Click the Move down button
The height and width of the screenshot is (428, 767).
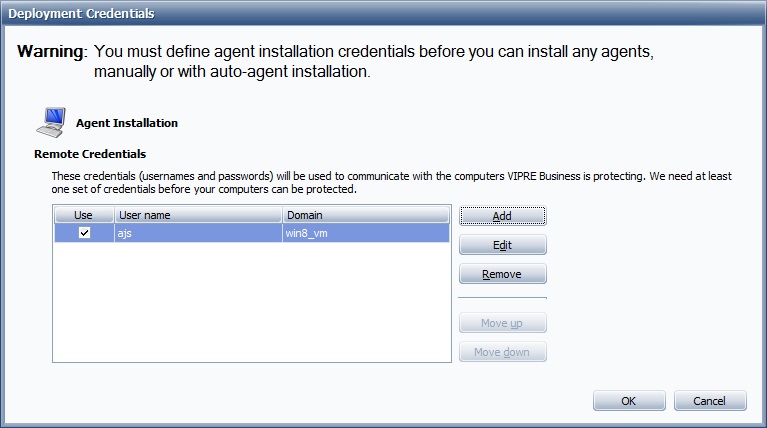(502, 352)
